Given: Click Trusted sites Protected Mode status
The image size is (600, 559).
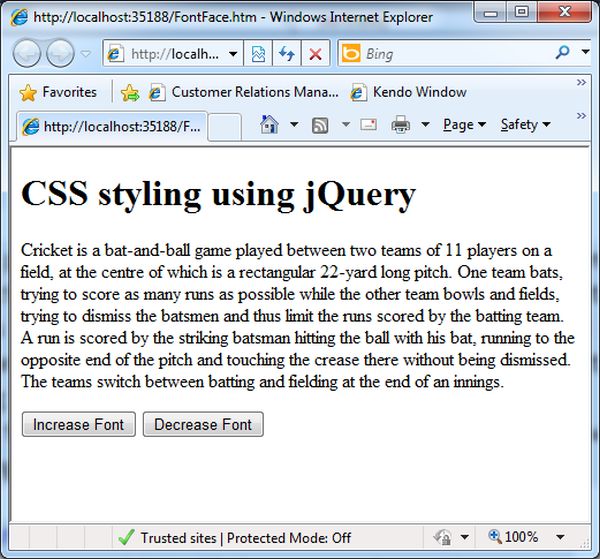Looking at the screenshot, I should (x=246, y=538).
